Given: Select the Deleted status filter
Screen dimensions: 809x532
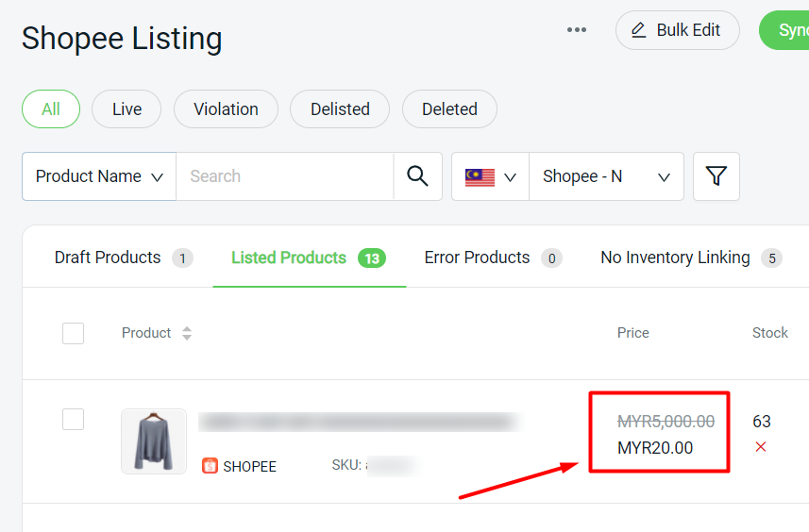Looking at the screenshot, I should click(x=449, y=109).
